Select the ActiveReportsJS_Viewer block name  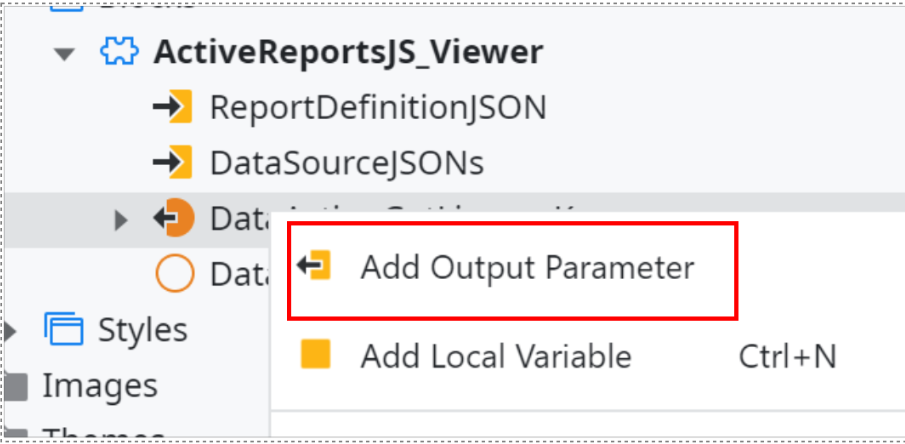pyautogui.click(x=348, y=53)
